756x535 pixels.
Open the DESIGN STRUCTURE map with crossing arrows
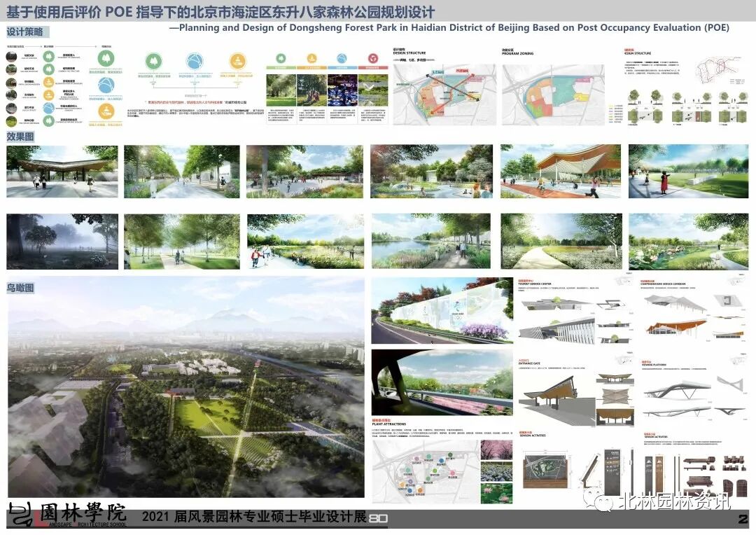point(444,95)
